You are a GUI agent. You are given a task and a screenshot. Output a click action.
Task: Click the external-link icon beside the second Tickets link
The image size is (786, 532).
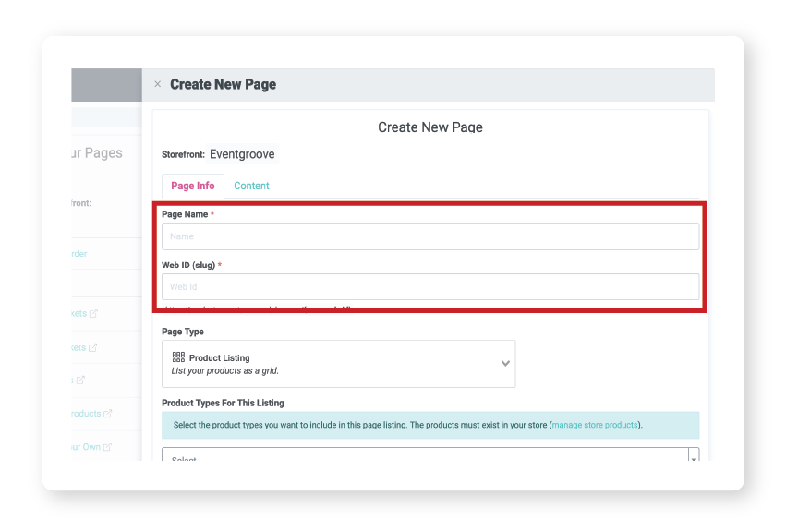click(92, 346)
